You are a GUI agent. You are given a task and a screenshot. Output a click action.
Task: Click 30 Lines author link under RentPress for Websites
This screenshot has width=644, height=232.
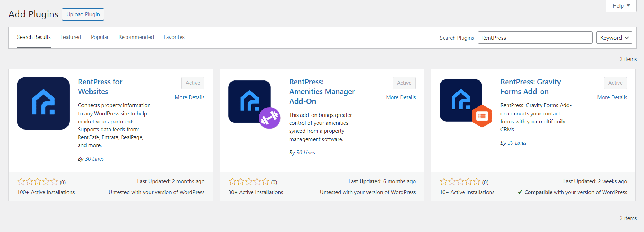[x=94, y=159]
